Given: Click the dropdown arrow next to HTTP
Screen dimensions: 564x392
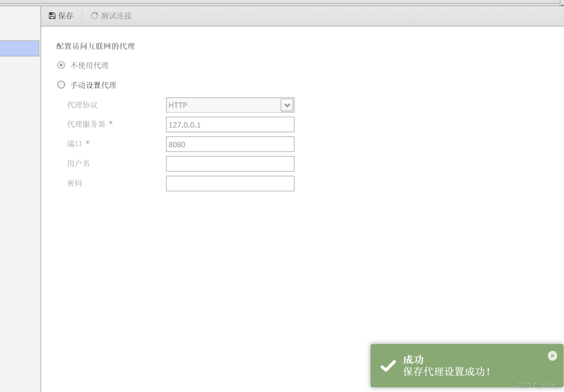Looking at the screenshot, I should click(x=287, y=105).
